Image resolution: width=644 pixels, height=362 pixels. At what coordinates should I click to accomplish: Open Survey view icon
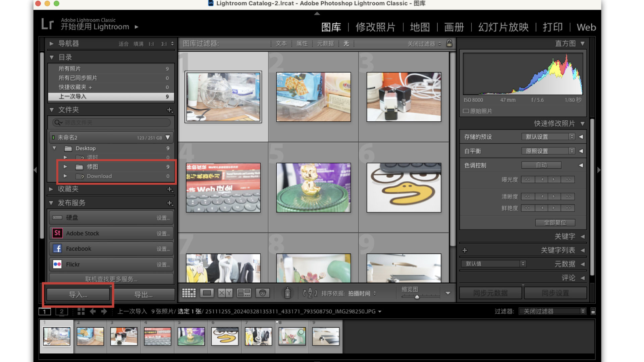244,293
